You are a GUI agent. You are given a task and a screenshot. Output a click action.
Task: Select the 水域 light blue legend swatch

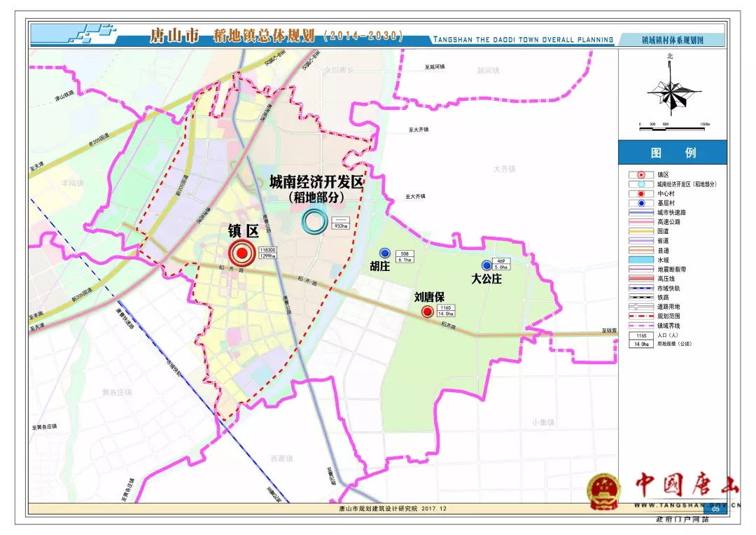[x=640, y=260]
